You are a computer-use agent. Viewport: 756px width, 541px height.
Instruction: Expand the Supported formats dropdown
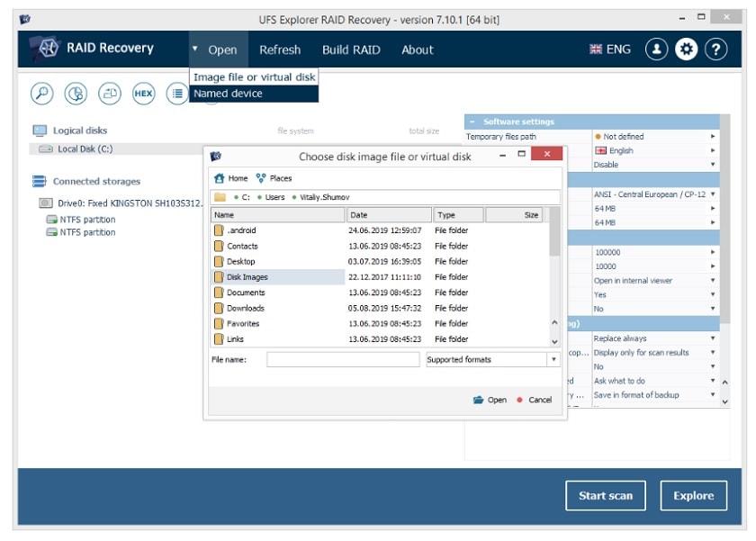[x=553, y=359]
